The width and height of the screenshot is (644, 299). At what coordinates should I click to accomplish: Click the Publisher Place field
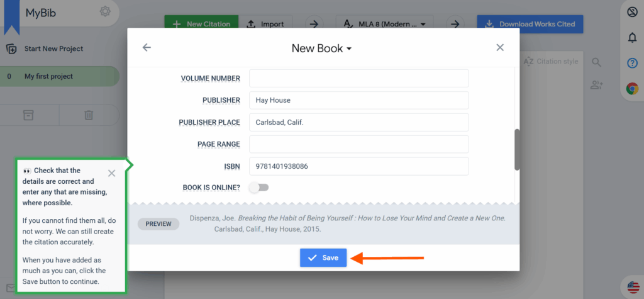[359, 122]
